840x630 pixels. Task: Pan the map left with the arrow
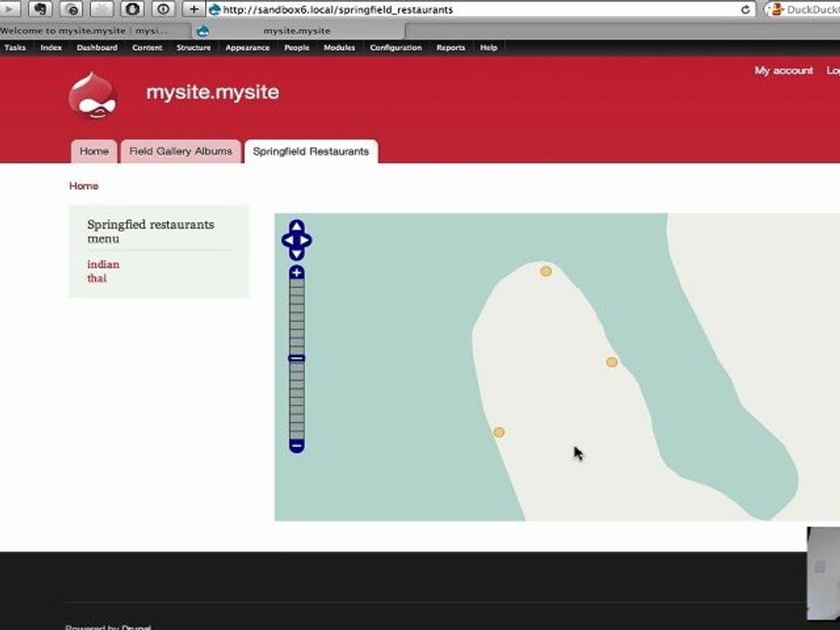pos(288,241)
